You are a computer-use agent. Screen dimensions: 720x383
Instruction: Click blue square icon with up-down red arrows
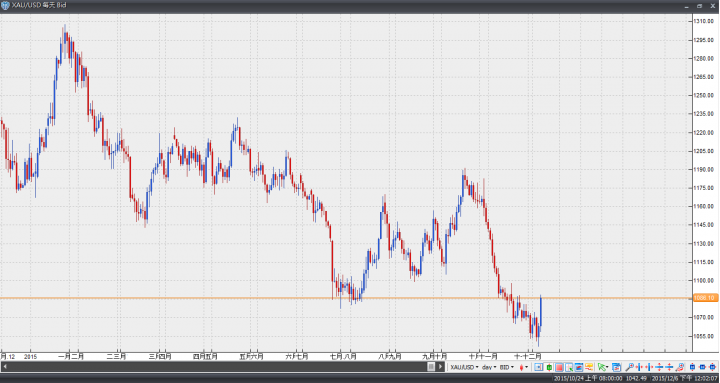pos(692,367)
